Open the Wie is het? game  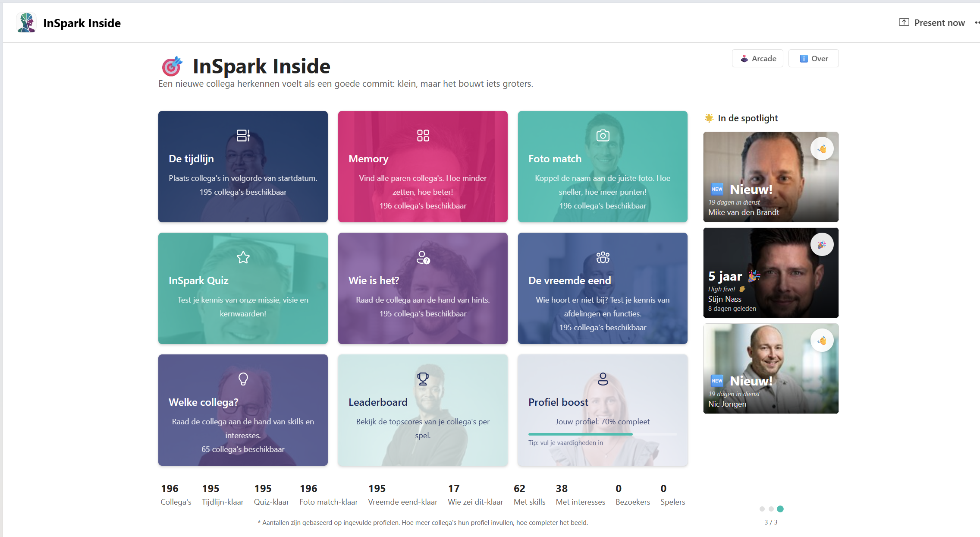coord(423,288)
